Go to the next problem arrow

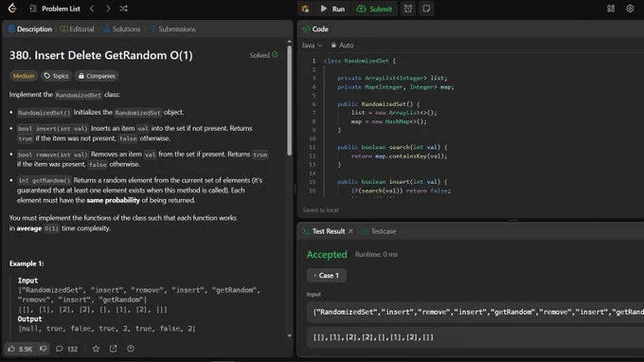(108, 9)
